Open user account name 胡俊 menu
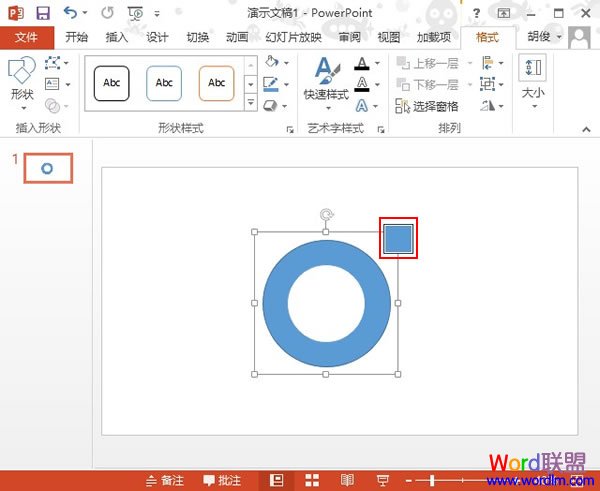Viewport: 600px width, 491px height. (x=544, y=37)
